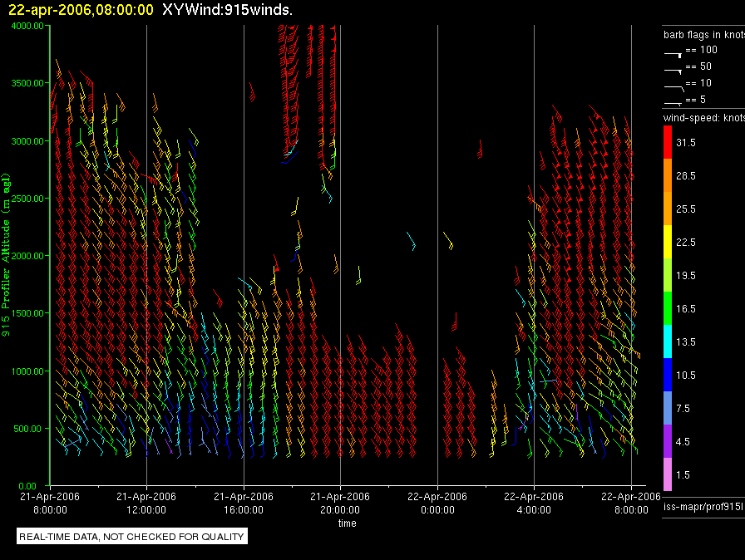
Task: Click the amber 25.5 knots color swatch
Action: (x=668, y=209)
